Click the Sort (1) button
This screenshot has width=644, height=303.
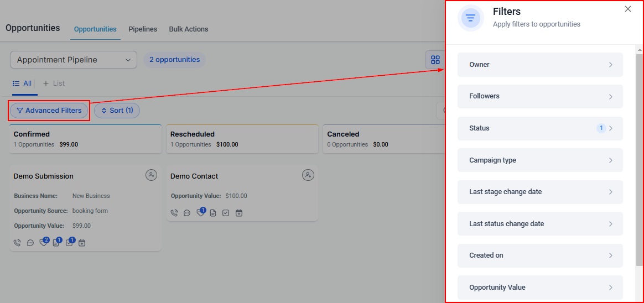click(117, 111)
